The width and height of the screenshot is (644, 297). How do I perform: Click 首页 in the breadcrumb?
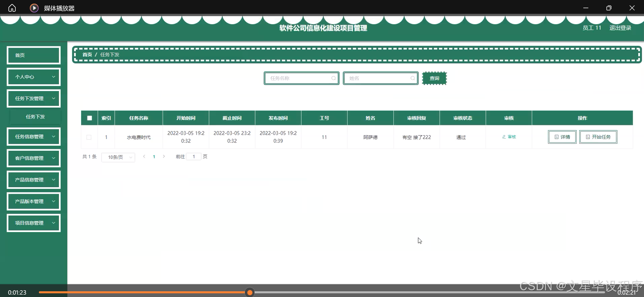[x=87, y=54]
